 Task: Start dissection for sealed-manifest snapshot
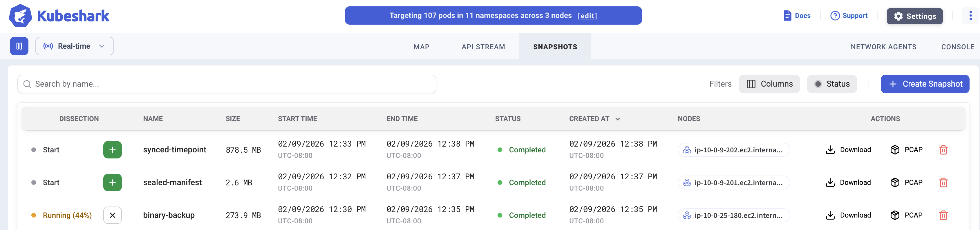[x=113, y=182]
